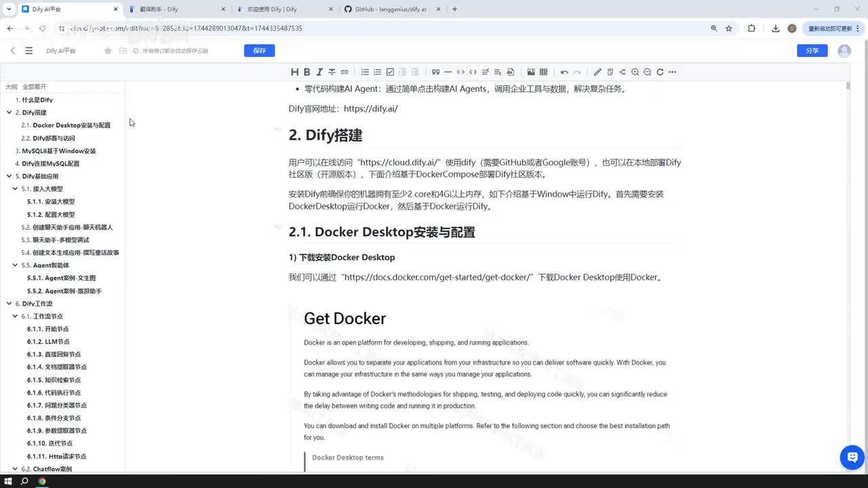Click the user avatar icon
The height and width of the screenshot is (488, 868).
[x=844, y=51]
